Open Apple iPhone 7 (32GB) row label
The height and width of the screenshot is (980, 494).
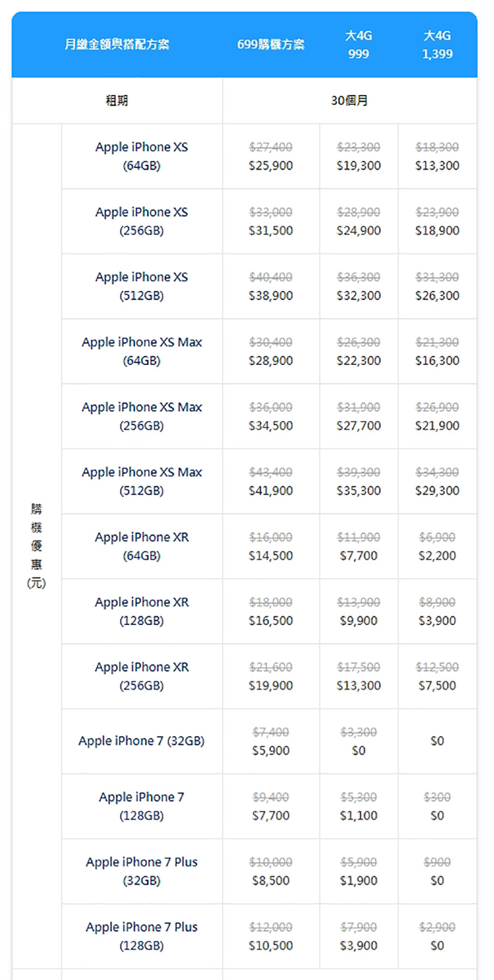(141, 741)
